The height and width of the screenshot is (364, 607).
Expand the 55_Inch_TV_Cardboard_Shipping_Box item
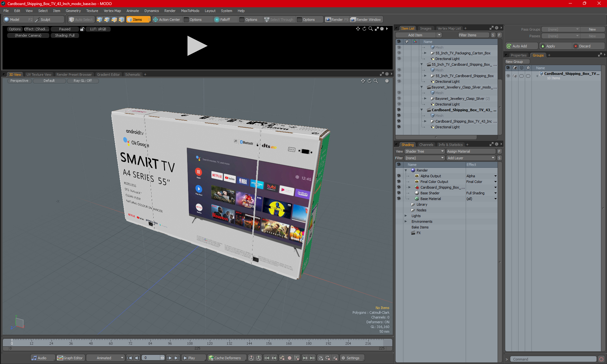pyautogui.click(x=425, y=76)
